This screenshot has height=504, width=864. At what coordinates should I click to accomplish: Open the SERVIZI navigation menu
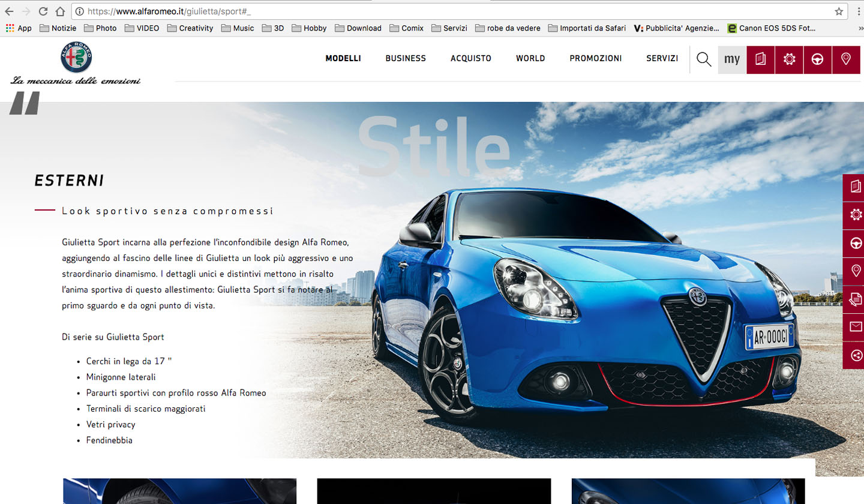(x=662, y=59)
